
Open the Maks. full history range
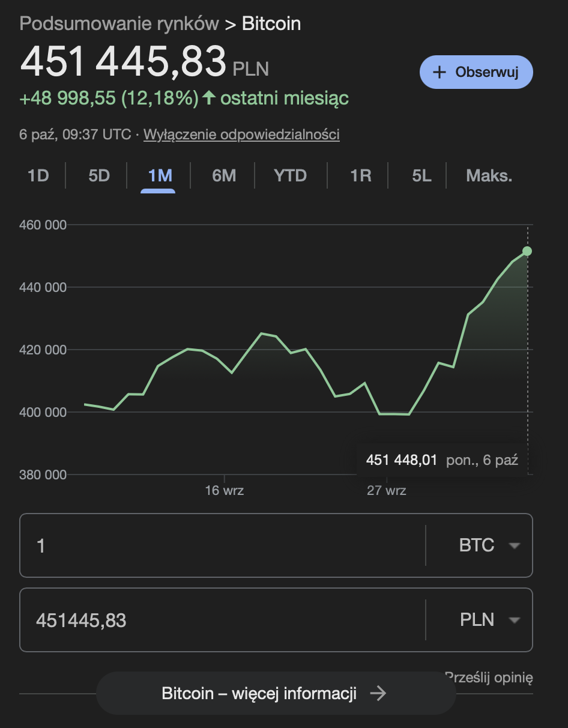(489, 175)
